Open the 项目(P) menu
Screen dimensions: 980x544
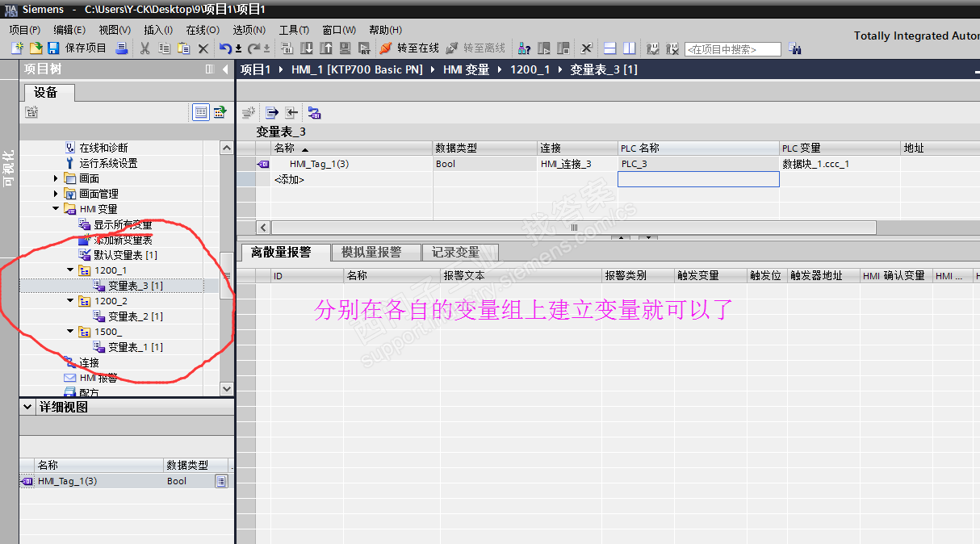coord(24,30)
